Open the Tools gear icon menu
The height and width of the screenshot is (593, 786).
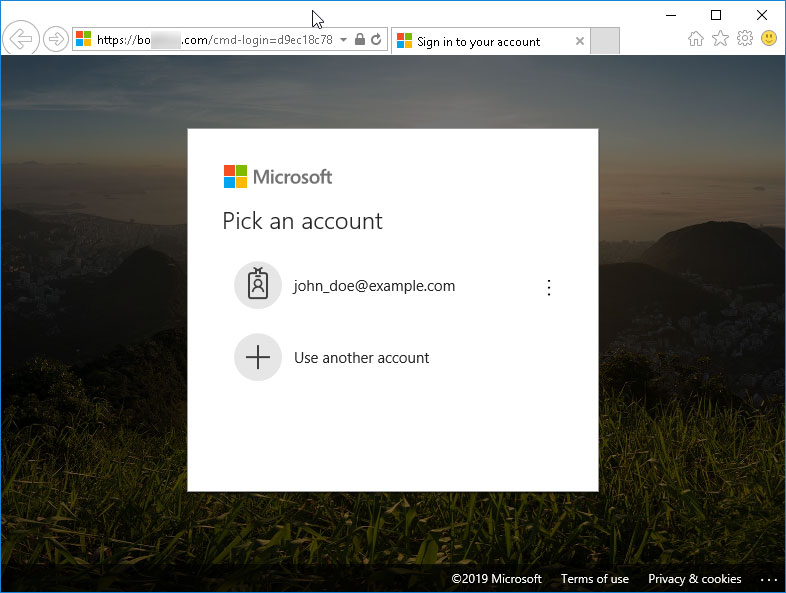click(745, 38)
